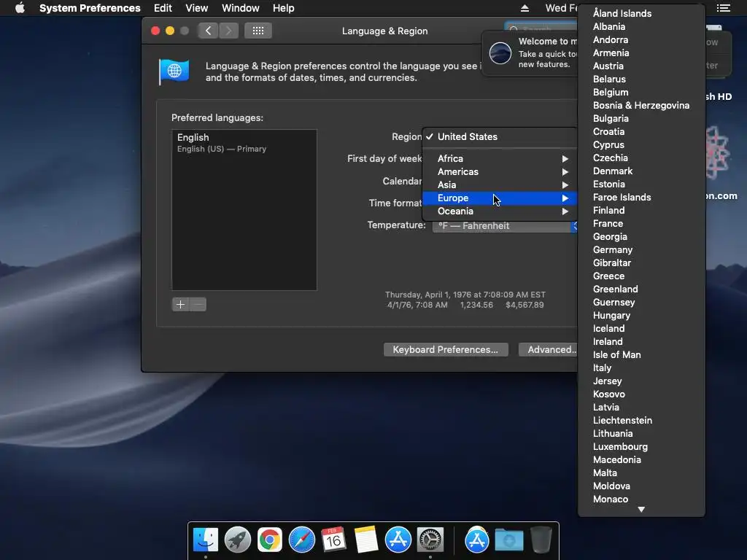747x560 pixels.
Task: Select Luxembourg in the country list
Action: pos(641,447)
